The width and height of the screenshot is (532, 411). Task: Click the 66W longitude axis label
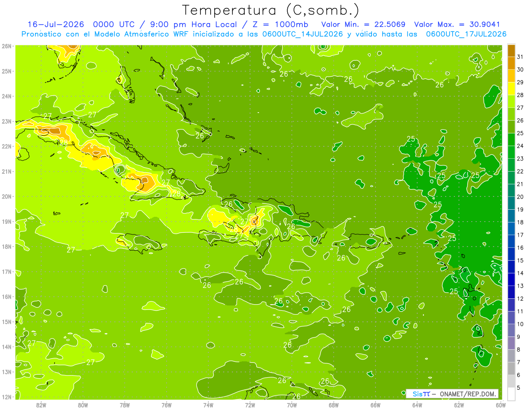coord(375,405)
